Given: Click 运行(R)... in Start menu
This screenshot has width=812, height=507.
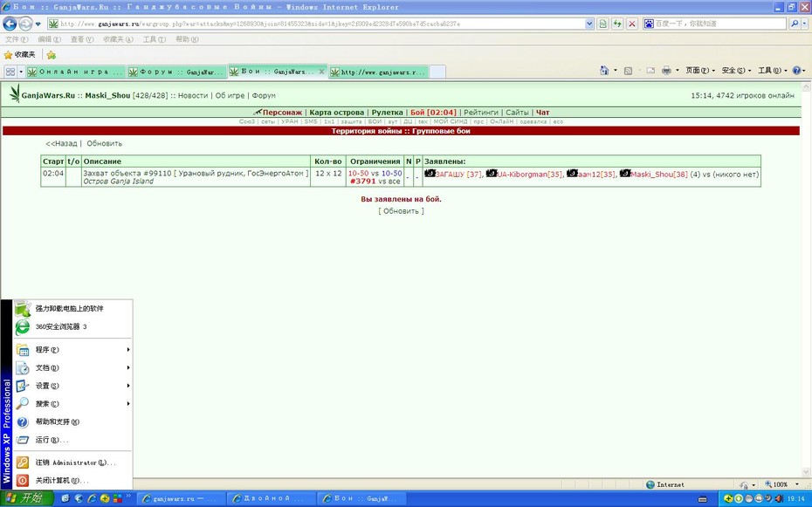Looking at the screenshot, I should point(72,440).
